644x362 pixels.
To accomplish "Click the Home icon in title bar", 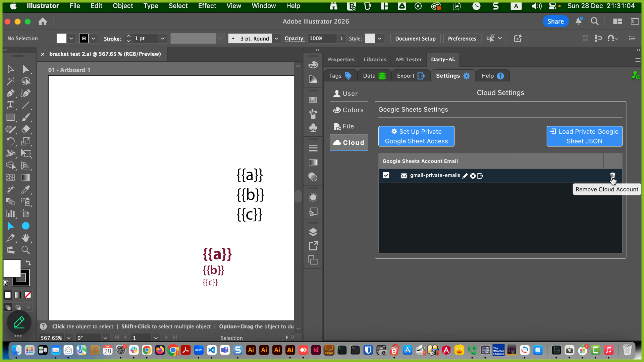I will tap(43, 22).
